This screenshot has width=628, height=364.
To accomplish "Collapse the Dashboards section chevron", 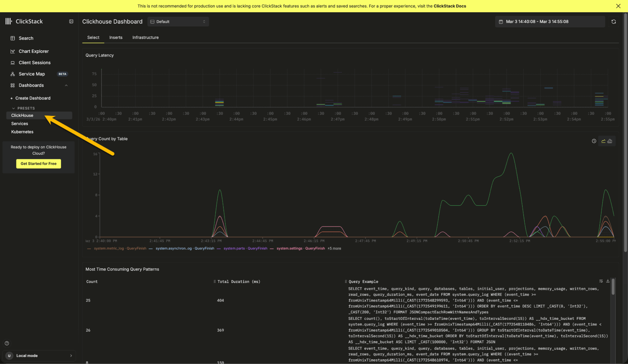I will 66,85.
